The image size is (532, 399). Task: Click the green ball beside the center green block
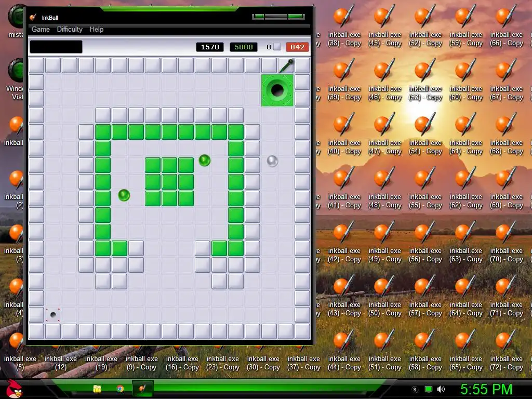205,160
